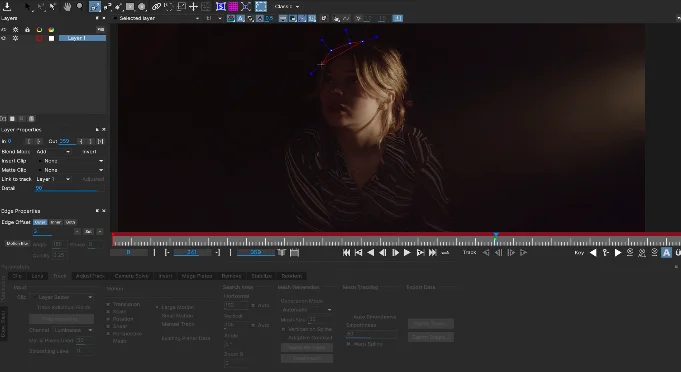Play the clip forward

[407, 253]
